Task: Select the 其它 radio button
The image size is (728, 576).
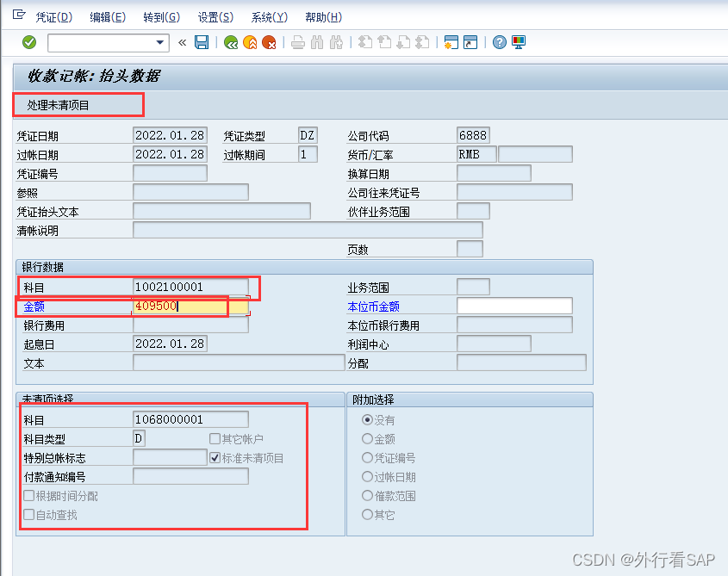Action: pos(367,514)
